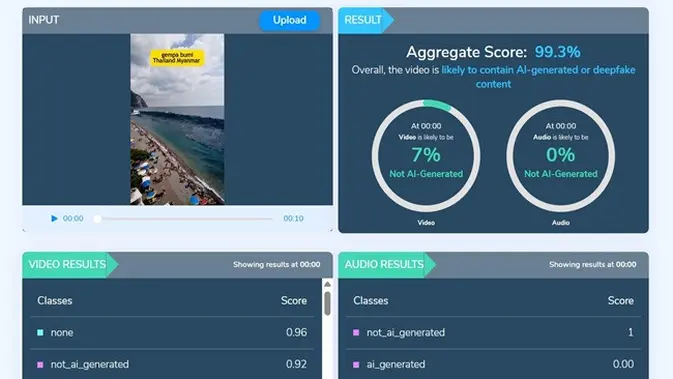
Task: Click the audio ai_generated color square
Action: [x=356, y=364]
